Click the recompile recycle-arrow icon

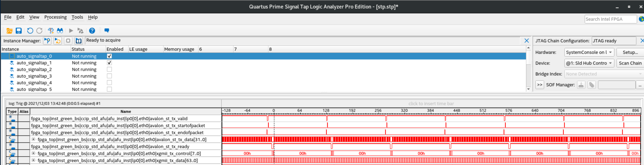pyautogui.click(x=80, y=31)
